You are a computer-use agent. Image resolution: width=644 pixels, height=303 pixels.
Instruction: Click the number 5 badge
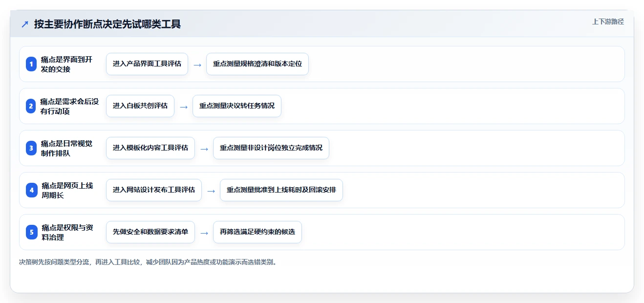click(31, 232)
